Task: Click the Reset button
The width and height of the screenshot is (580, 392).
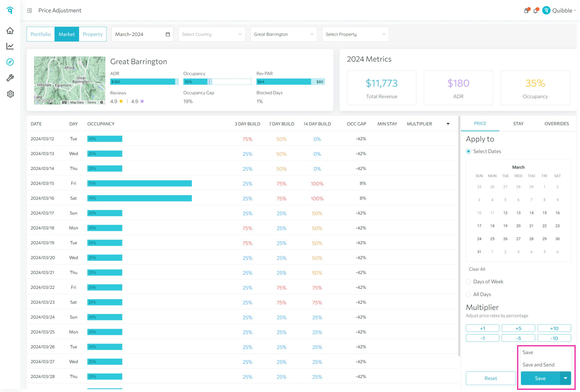Action: click(491, 378)
